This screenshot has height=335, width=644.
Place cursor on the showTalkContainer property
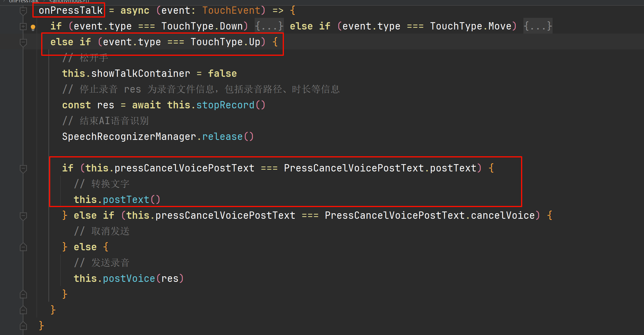140,74
